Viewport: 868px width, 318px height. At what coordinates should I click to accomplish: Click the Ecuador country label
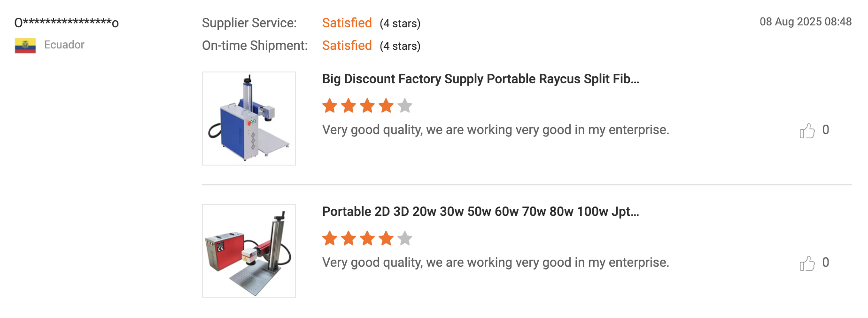coord(64,45)
